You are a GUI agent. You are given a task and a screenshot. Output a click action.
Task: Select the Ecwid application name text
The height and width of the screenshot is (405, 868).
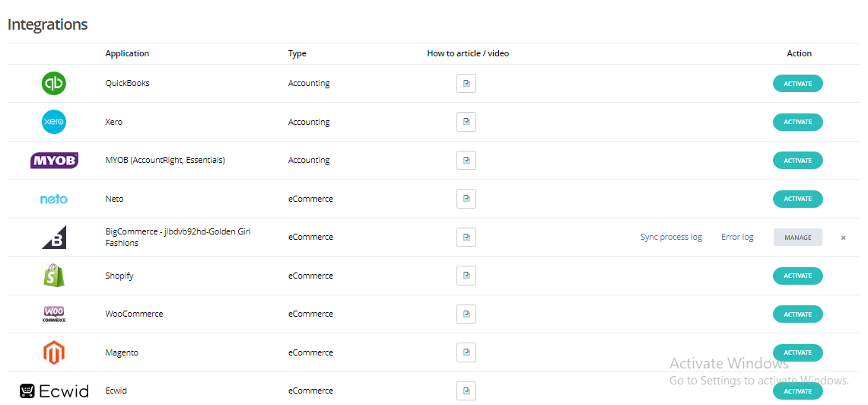116,391
